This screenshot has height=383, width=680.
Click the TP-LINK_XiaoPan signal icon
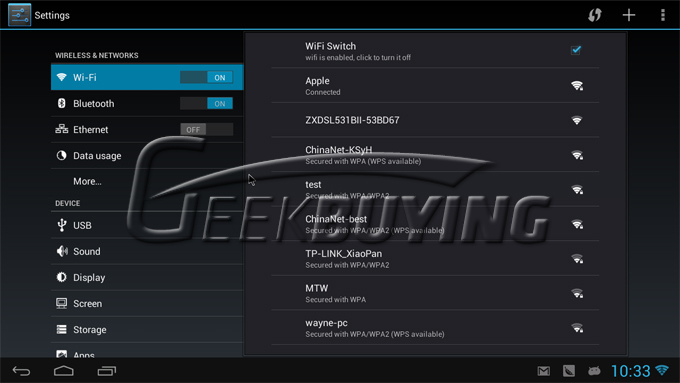pos(577,259)
